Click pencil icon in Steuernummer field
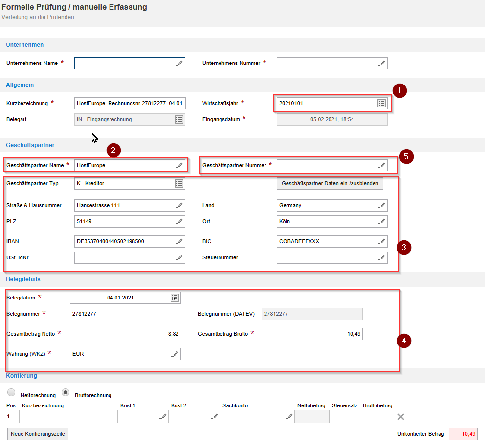 pyautogui.click(x=381, y=257)
